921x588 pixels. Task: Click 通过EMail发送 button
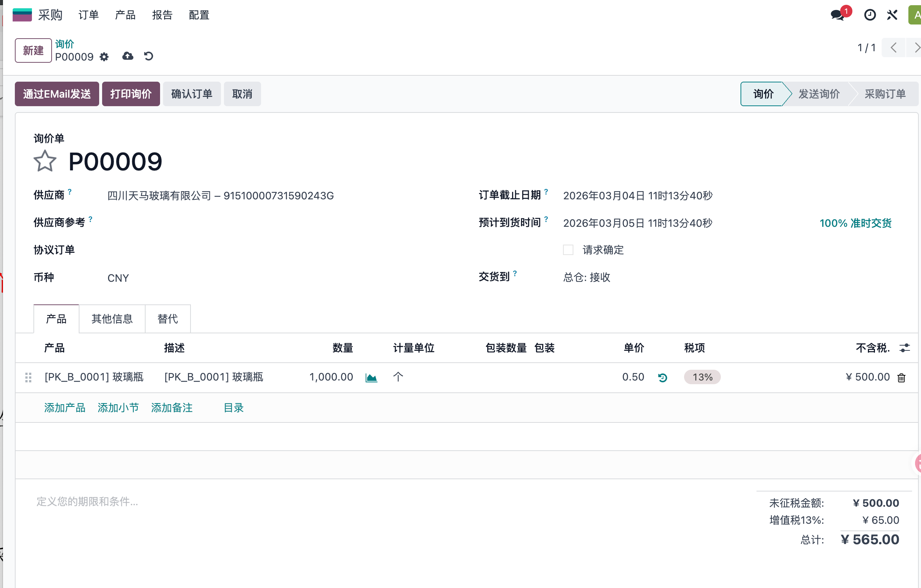coord(57,94)
